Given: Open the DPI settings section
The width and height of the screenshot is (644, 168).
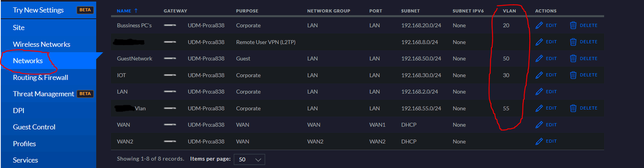Looking at the screenshot, I should coord(19,111).
